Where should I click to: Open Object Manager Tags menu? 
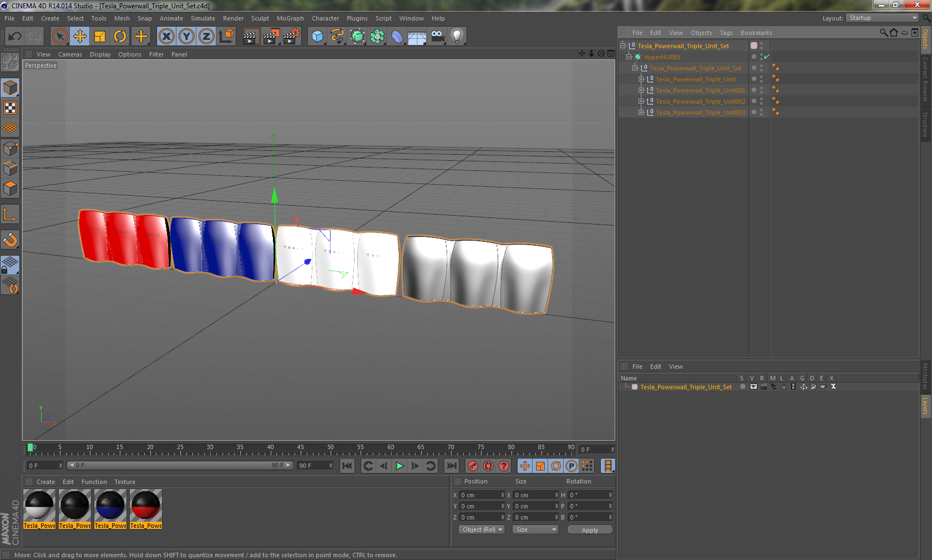[x=726, y=33]
